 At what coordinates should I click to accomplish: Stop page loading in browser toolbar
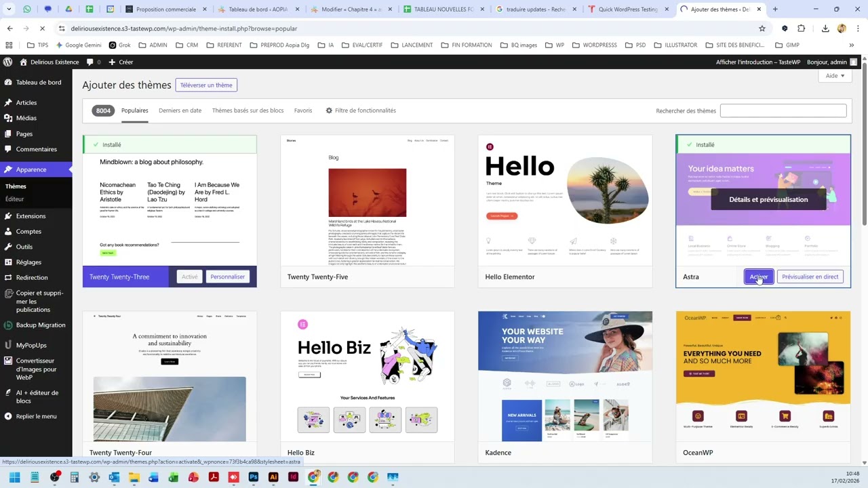click(x=42, y=28)
